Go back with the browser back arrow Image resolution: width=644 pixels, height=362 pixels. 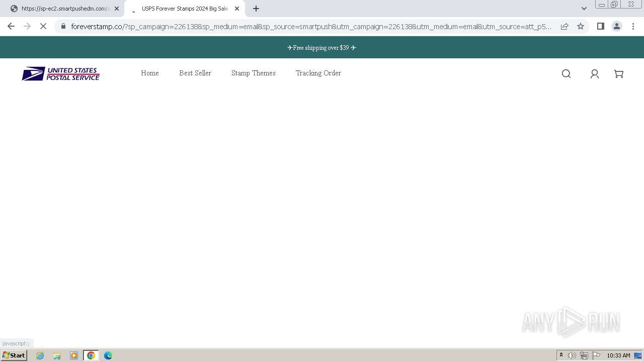[11, 26]
